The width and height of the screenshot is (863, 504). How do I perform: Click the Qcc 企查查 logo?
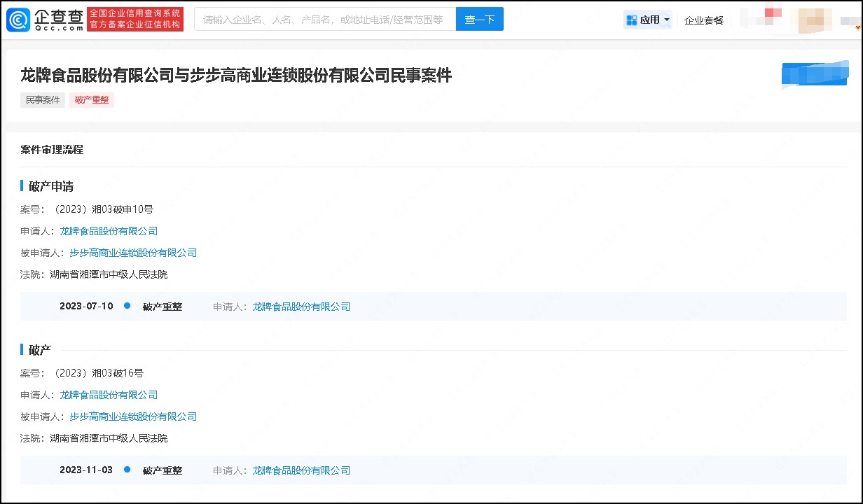tap(46, 20)
